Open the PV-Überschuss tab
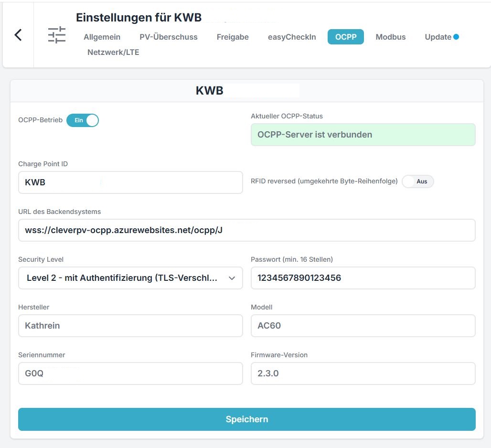This screenshot has width=491, height=448. [x=168, y=37]
